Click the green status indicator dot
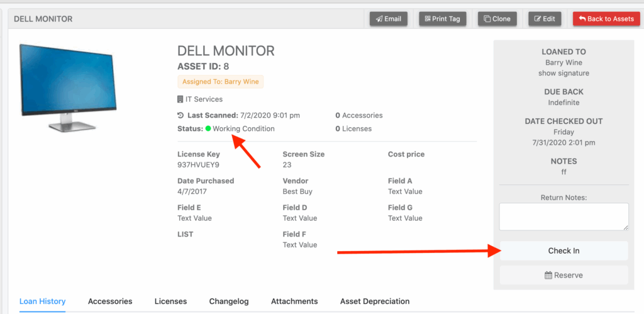Viewport: 644px width, 314px height. click(208, 129)
